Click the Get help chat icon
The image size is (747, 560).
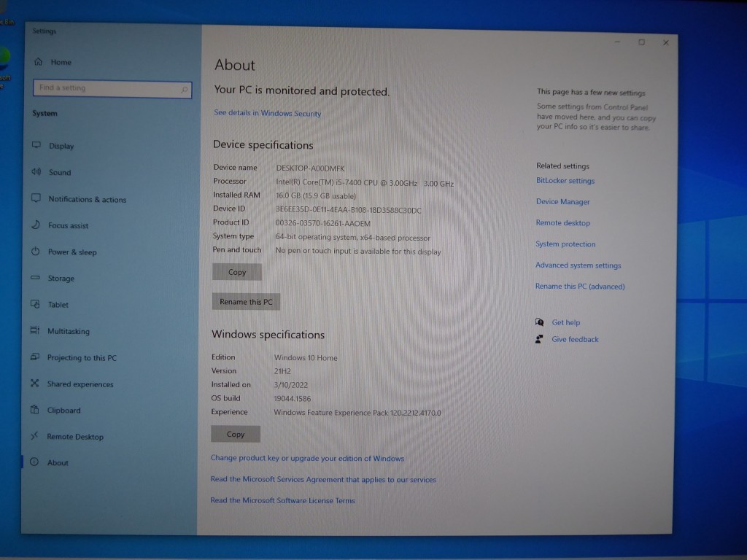(x=539, y=322)
